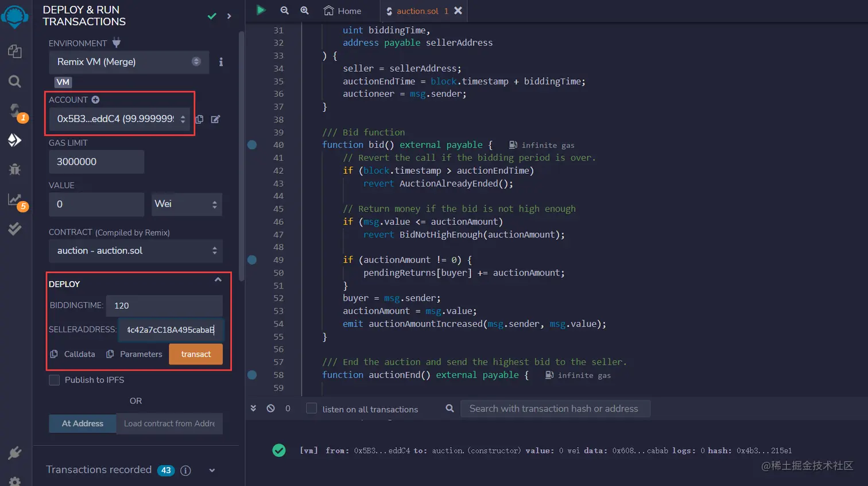Click the At Address button

point(83,423)
